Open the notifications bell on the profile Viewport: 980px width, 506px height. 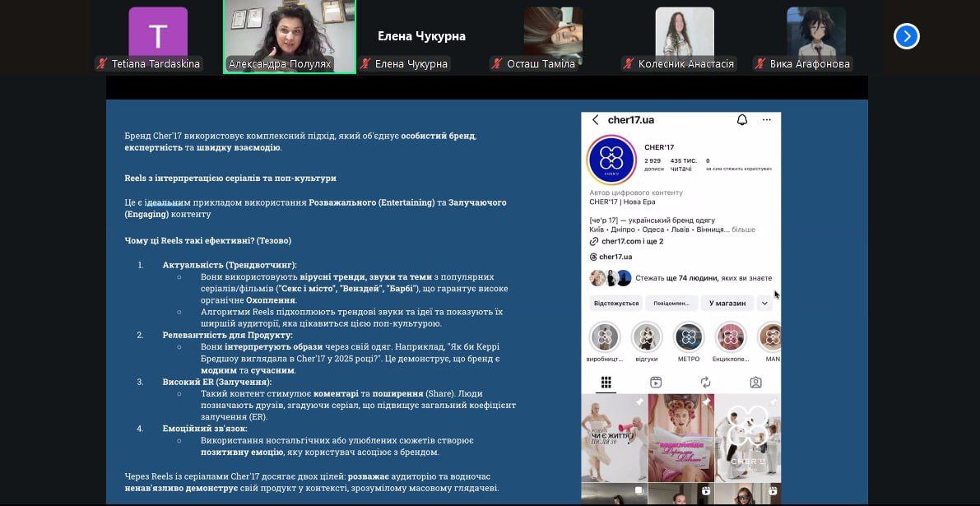(x=741, y=120)
